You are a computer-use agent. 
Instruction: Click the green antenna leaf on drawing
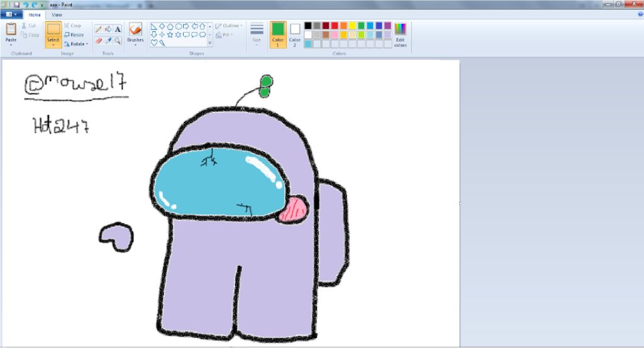266,86
